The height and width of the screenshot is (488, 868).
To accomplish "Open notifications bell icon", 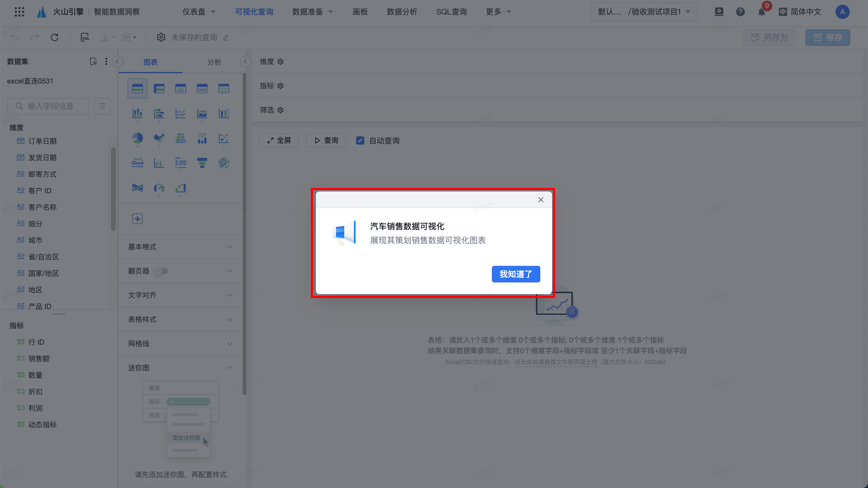I will [x=761, y=12].
